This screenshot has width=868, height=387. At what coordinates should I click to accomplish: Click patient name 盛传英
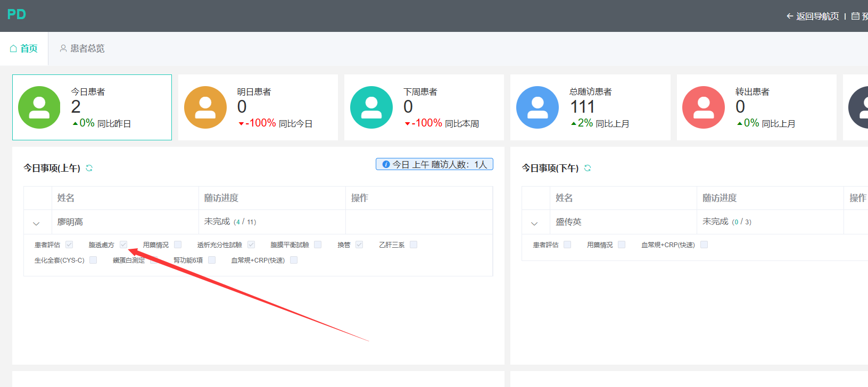point(568,222)
